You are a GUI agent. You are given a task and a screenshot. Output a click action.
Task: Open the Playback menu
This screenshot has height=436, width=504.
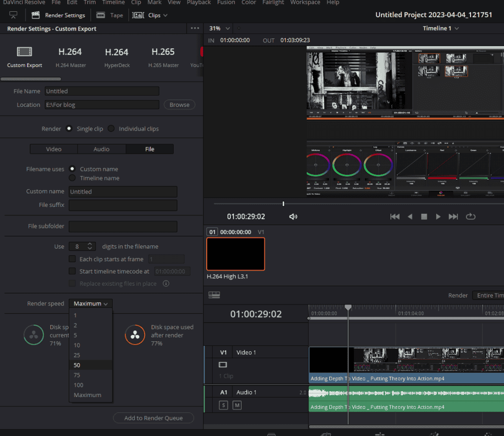[199, 2]
